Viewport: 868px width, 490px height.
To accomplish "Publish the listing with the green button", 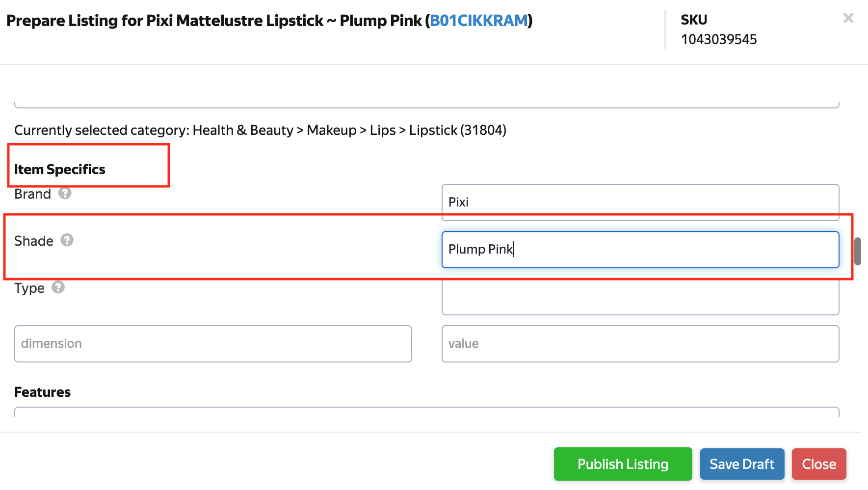I will [623, 464].
